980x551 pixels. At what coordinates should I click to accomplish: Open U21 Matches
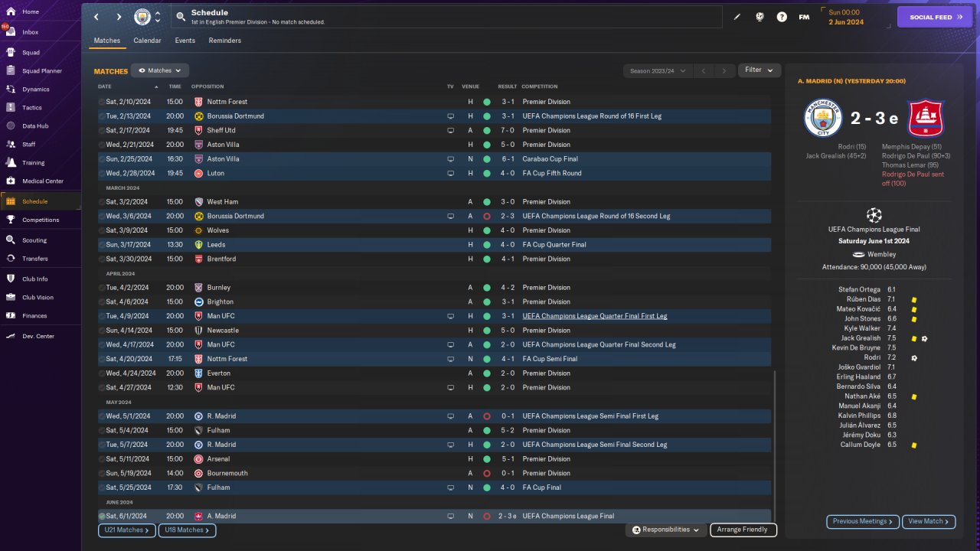(x=127, y=530)
